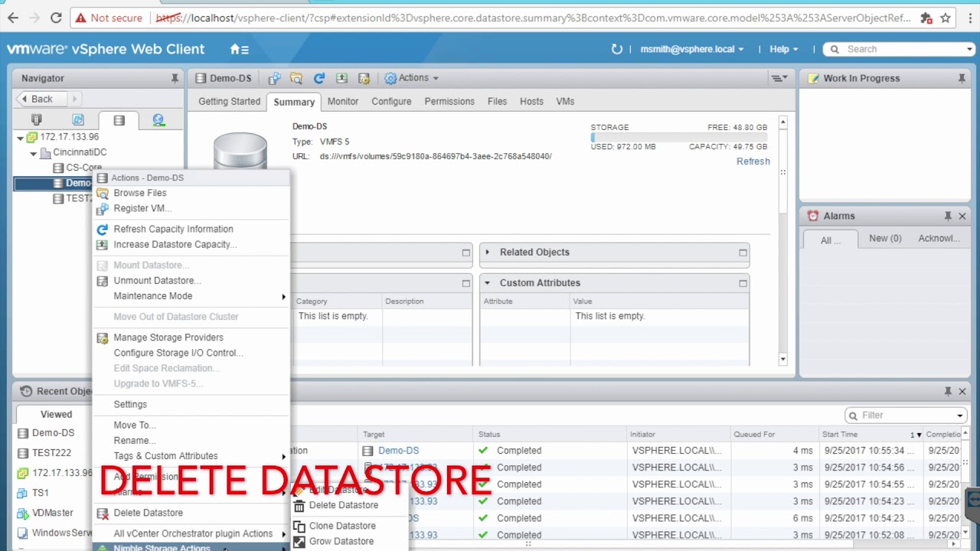The width and height of the screenshot is (980, 551).
Task: Bookmark this page with the star icon
Action: (946, 18)
